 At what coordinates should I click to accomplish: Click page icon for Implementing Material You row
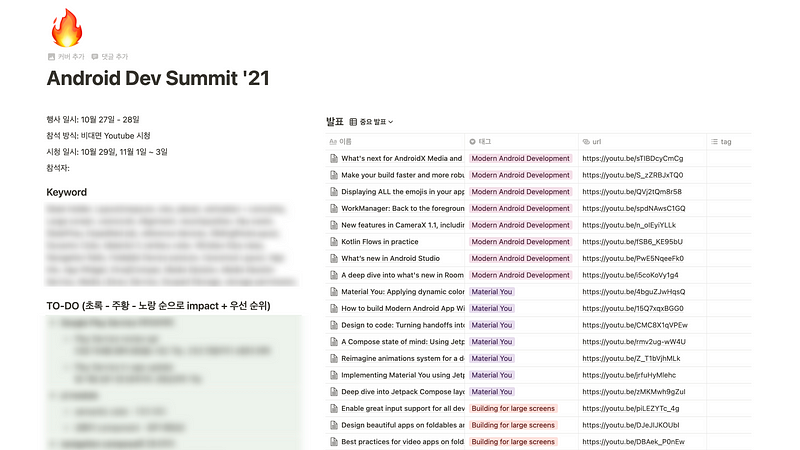point(334,375)
